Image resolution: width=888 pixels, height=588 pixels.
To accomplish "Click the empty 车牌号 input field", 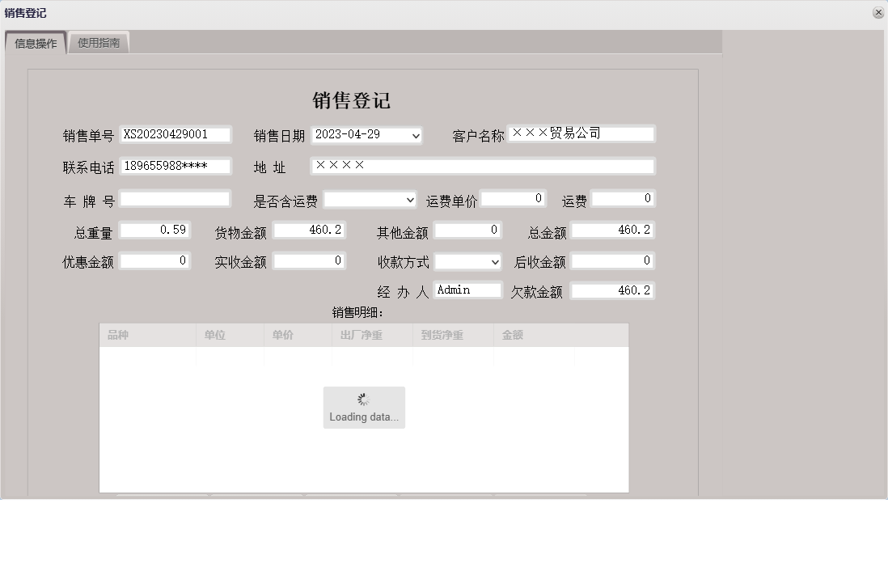I will click(x=175, y=198).
